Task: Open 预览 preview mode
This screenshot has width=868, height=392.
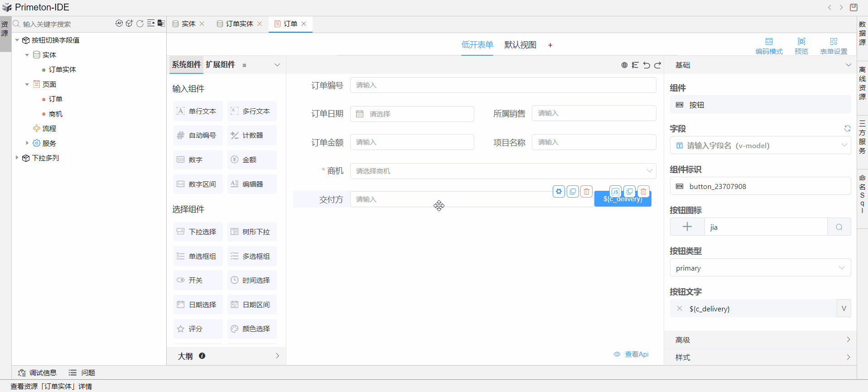Action: [x=801, y=46]
